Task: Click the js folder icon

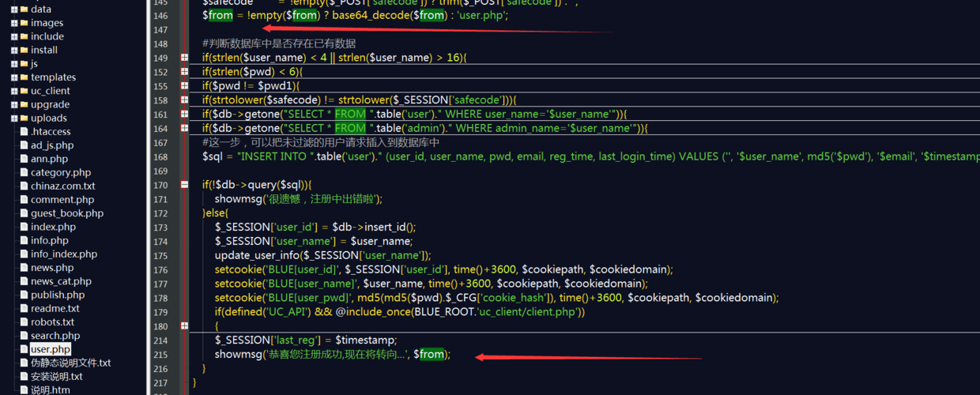Action: (x=24, y=64)
